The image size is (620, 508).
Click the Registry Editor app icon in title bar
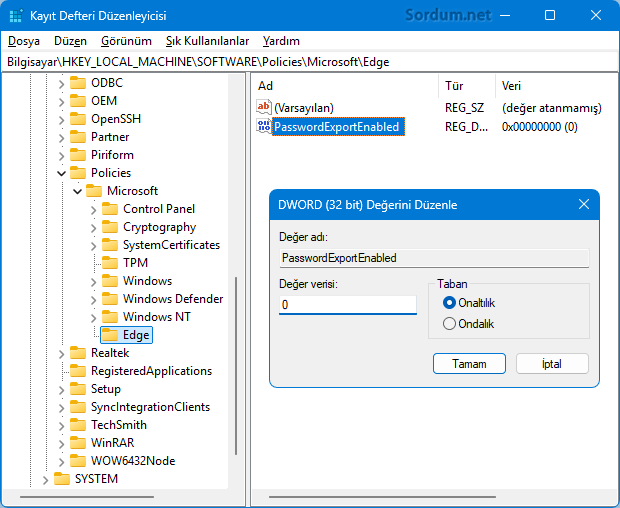15,16
